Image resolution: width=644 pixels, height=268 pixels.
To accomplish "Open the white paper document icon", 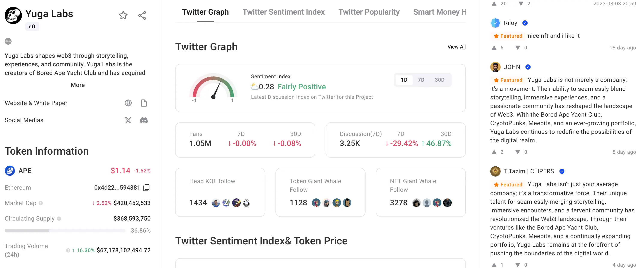I will [x=144, y=103].
